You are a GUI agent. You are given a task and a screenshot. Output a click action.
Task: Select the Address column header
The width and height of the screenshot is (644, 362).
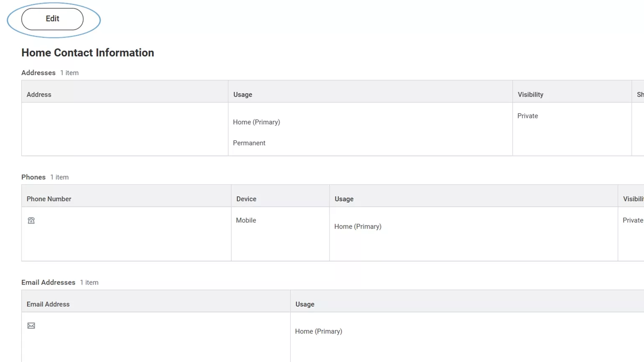coord(39,94)
